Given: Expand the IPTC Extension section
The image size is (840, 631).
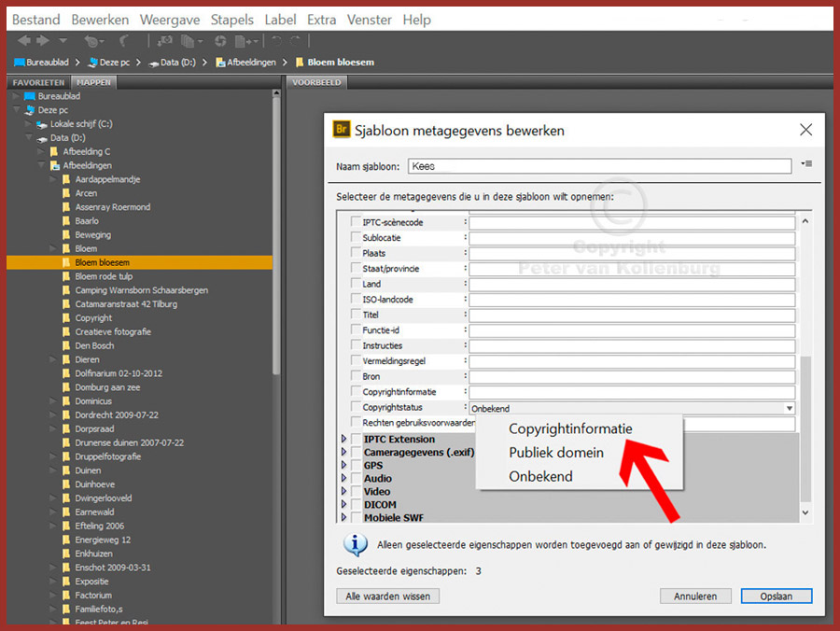Looking at the screenshot, I should [343, 439].
